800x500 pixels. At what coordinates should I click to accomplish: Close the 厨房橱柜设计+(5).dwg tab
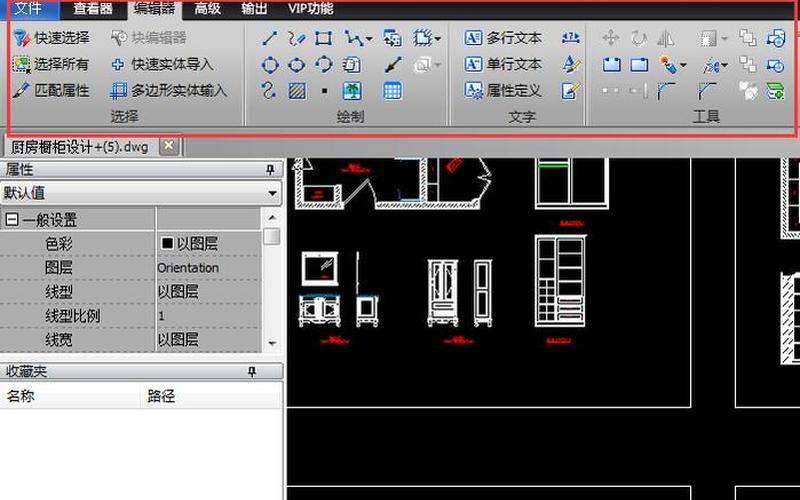pos(168,146)
